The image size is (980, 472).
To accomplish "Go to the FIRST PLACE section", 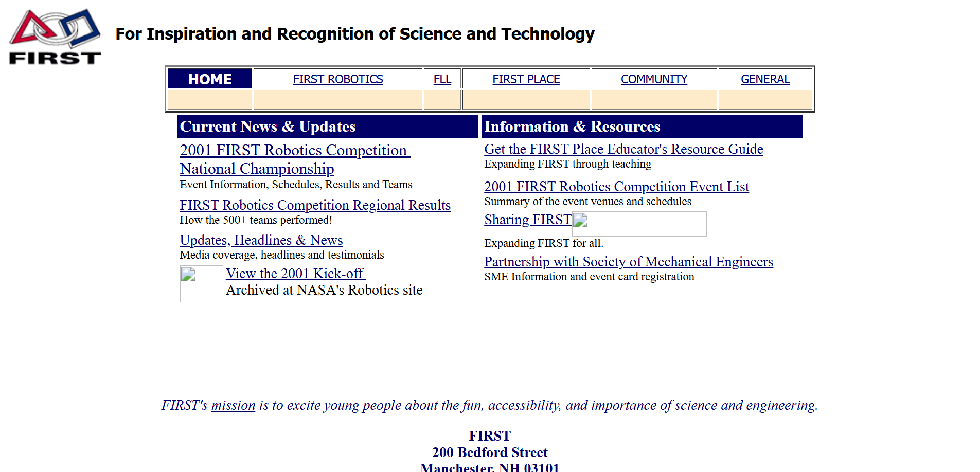I will click(526, 79).
